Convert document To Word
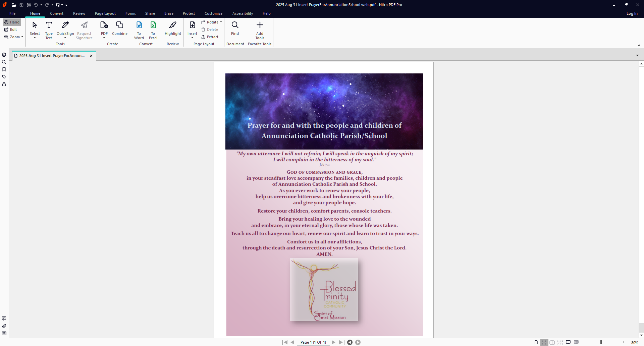 pos(139,30)
